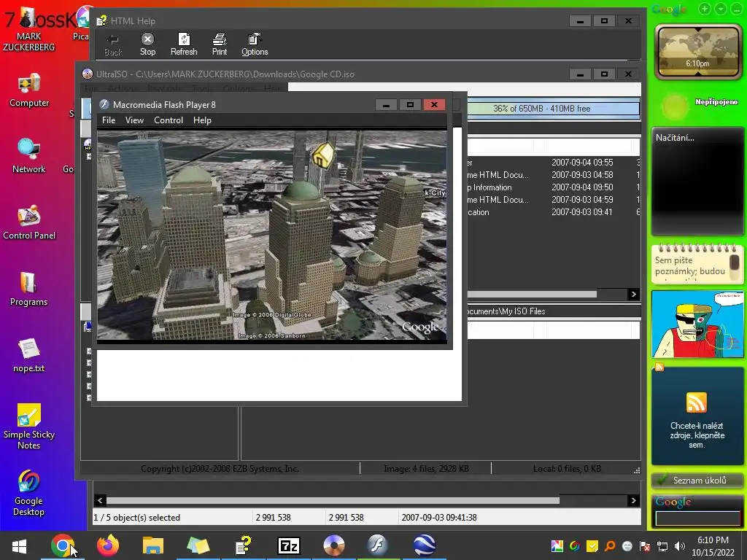Open Google Chrome from the taskbar
Viewport: 747px width, 560px height.
[63, 545]
